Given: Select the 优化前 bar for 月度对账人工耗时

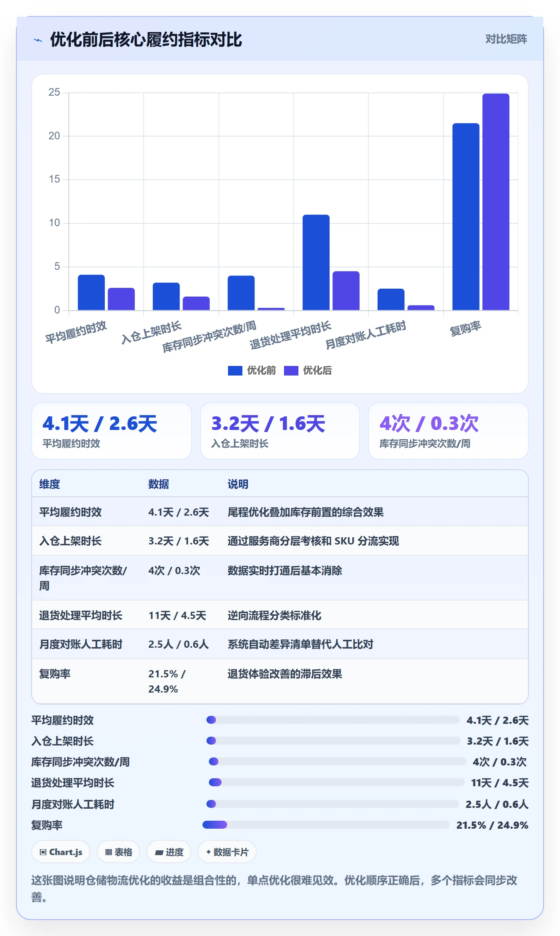Looking at the screenshot, I should (391, 299).
